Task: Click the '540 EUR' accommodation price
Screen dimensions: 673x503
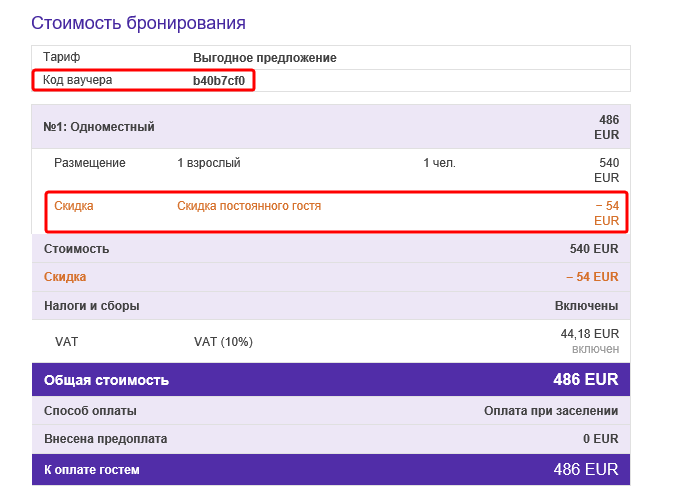Action: (606, 170)
